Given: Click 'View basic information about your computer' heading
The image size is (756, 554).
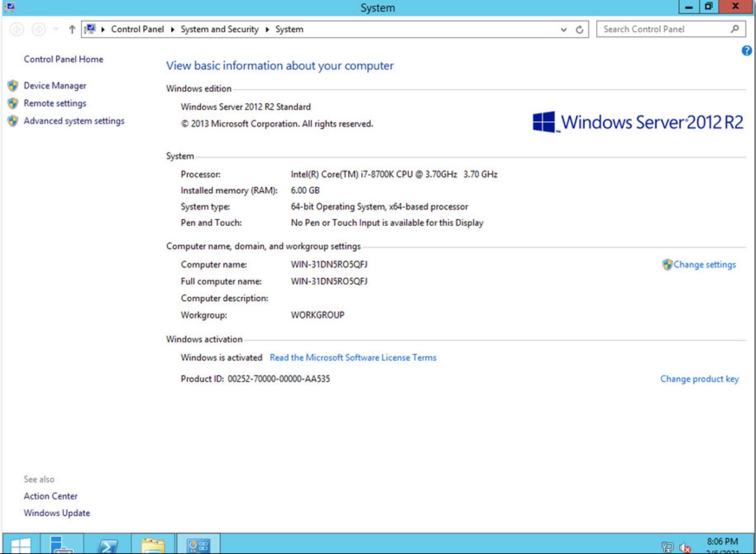Looking at the screenshot, I should pyautogui.click(x=280, y=66).
